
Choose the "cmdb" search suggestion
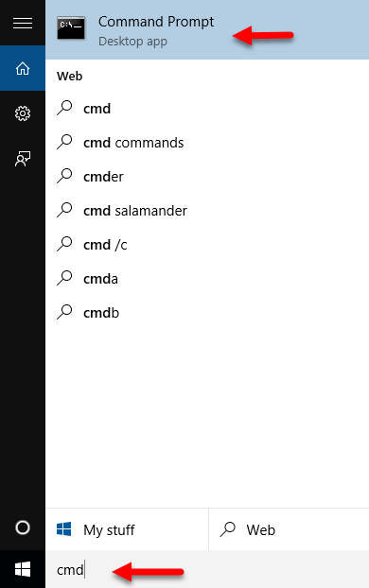point(207,312)
